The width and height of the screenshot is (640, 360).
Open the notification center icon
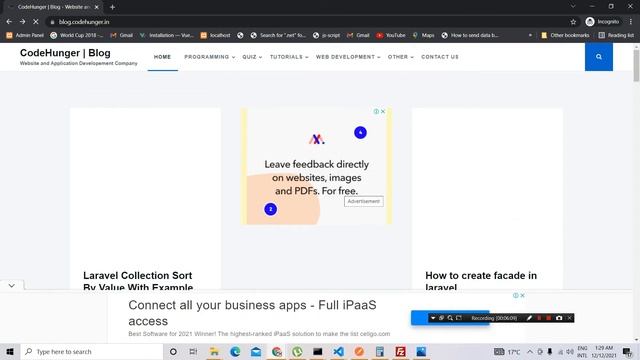coord(627,351)
